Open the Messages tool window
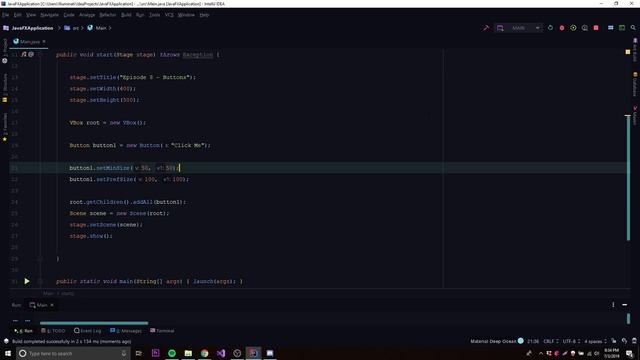The width and height of the screenshot is (640, 360). tap(126, 331)
